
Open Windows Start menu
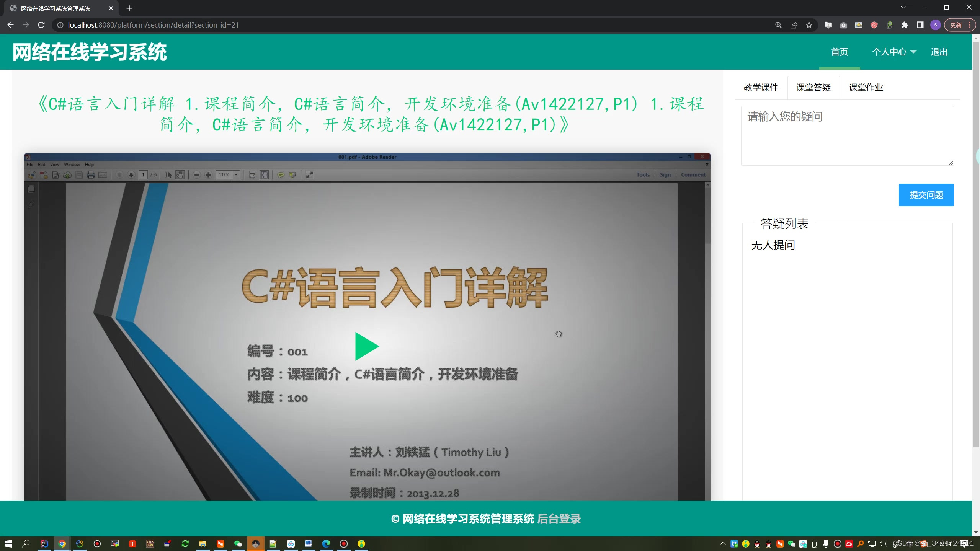tap(8, 543)
